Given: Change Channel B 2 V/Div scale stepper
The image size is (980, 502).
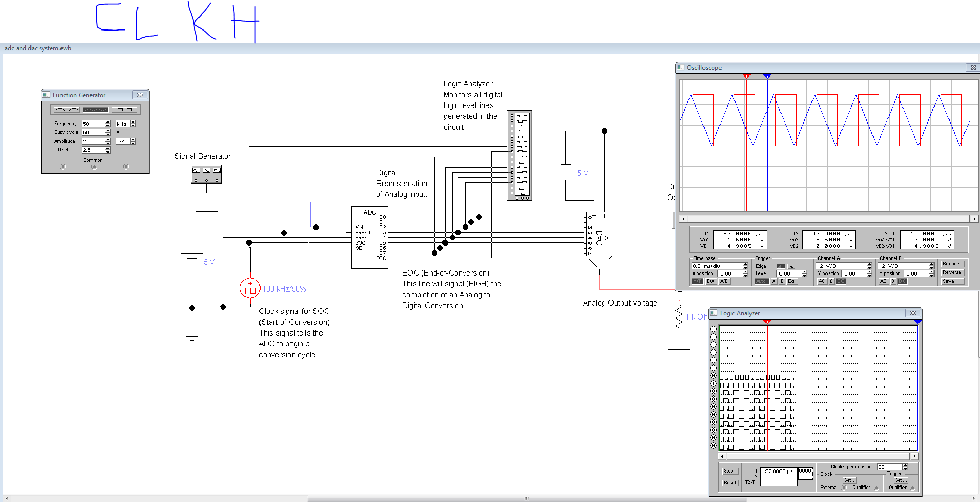Looking at the screenshot, I should click(x=931, y=266).
